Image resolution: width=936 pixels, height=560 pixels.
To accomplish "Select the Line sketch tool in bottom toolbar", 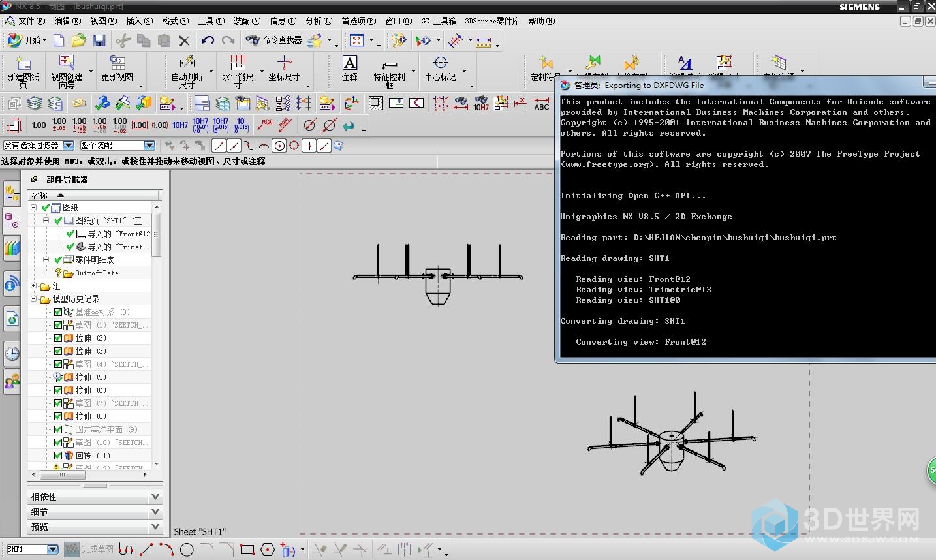I will coord(146,550).
